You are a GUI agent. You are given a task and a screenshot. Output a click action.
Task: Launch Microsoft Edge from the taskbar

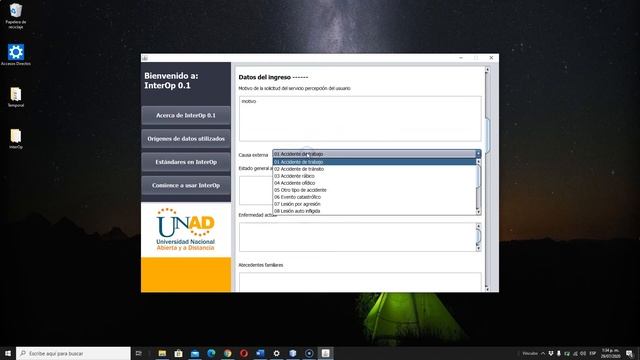tap(211, 353)
